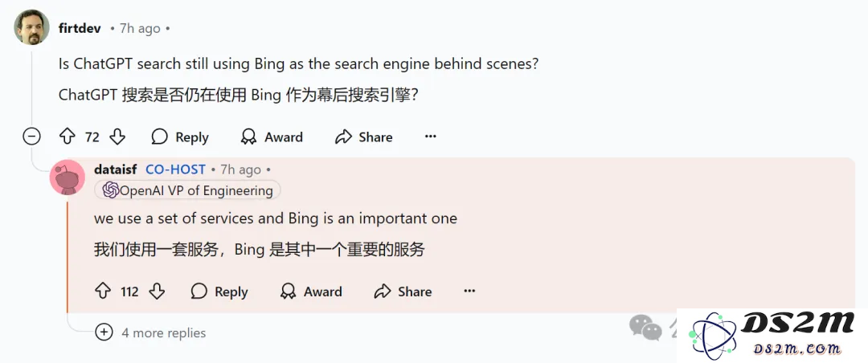The width and height of the screenshot is (868, 363).
Task: Reply to dataisf's comment
Action: click(219, 291)
